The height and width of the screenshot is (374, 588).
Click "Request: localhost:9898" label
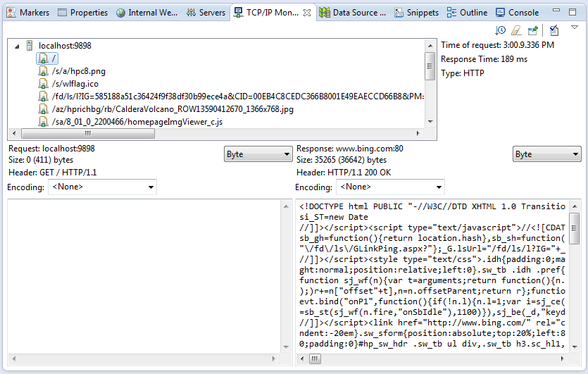click(x=51, y=149)
